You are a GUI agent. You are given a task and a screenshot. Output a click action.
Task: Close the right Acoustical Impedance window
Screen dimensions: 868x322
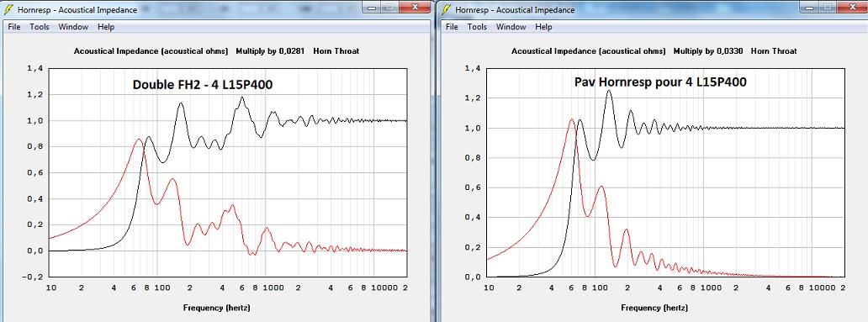pyautogui.click(x=852, y=7)
